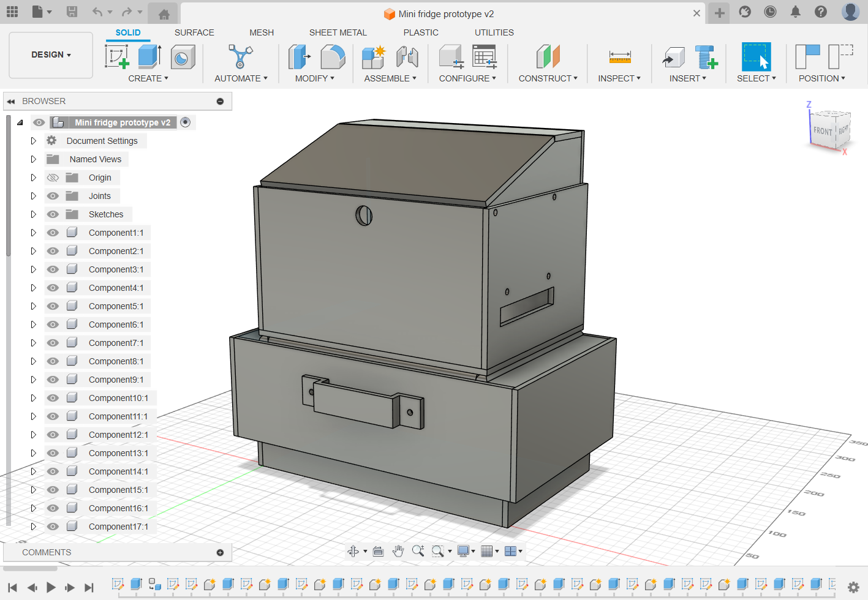Click the DESIGN workspace button
Viewport: 868px width, 600px height.
point(50,54)
